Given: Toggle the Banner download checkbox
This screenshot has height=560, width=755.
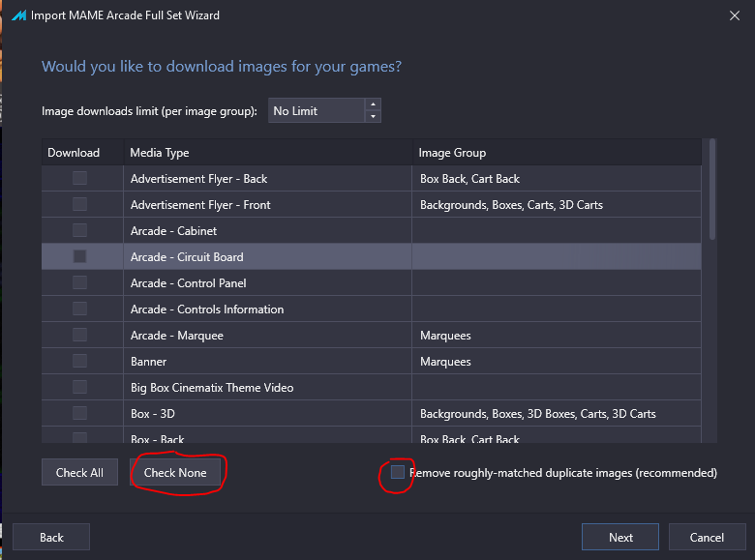Looking at the screenshot, I should (80, 361).
